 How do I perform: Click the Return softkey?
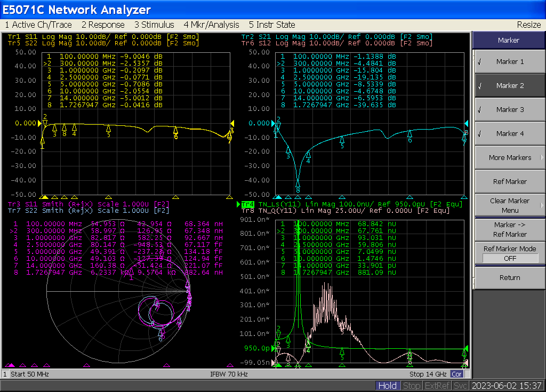click(510, 278)
